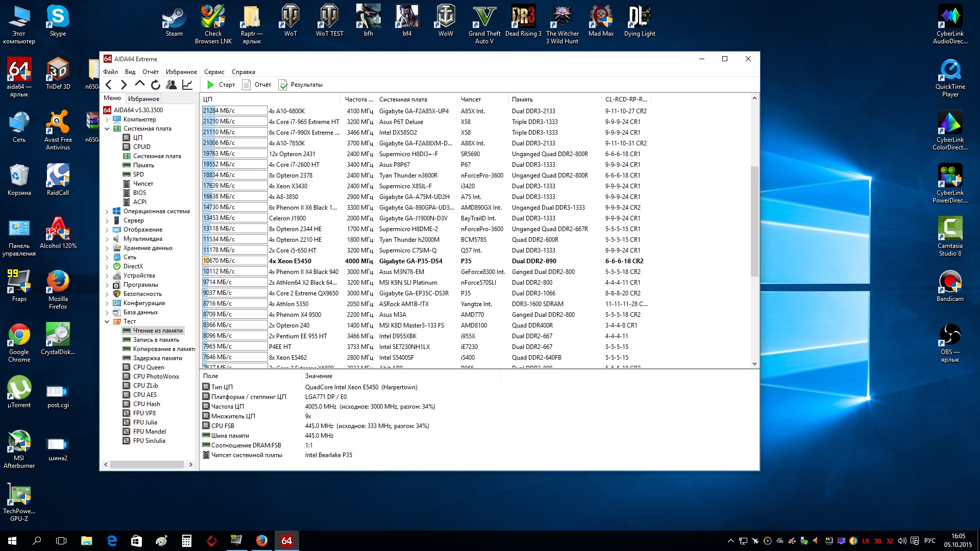Start the benchmark with green Старт button
980x551 pixels.
coord(220,85)
